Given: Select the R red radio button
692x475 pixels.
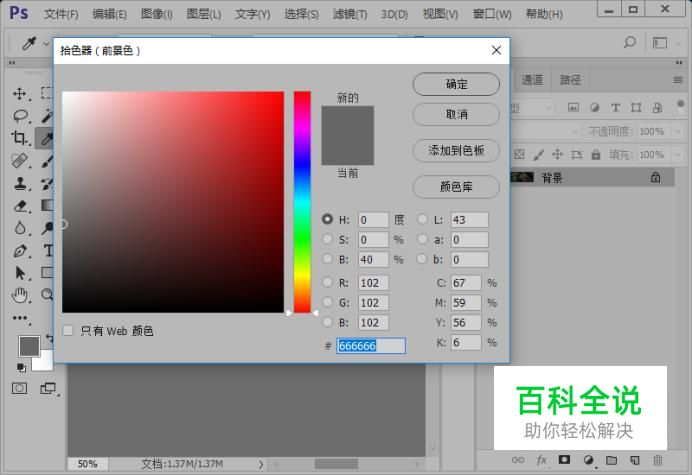Looking at the screenshot, I should click(x=327, y=282).
